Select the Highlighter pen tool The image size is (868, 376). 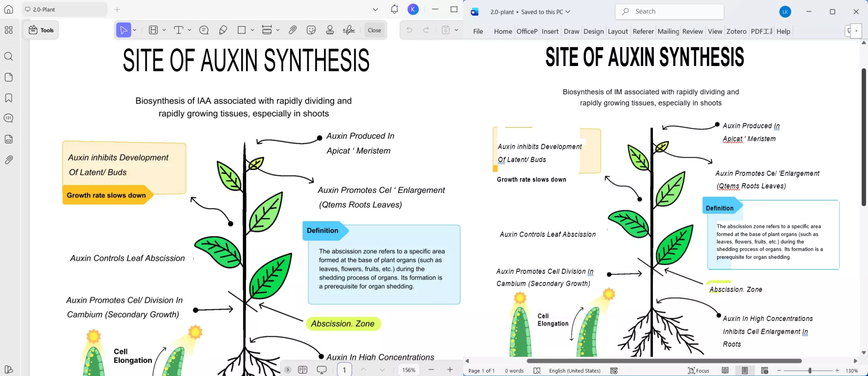point(223,30)
